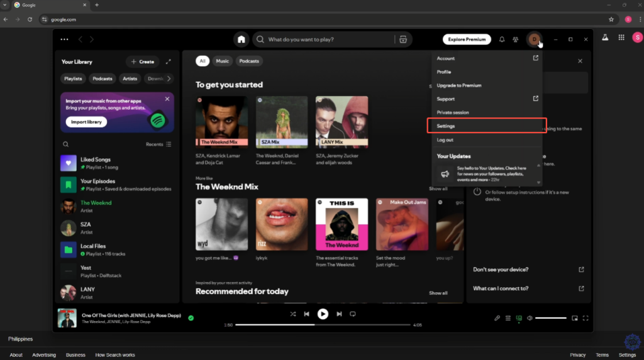Open The Weeknd Mix card

pyautogui.click(x=222, y=131)
